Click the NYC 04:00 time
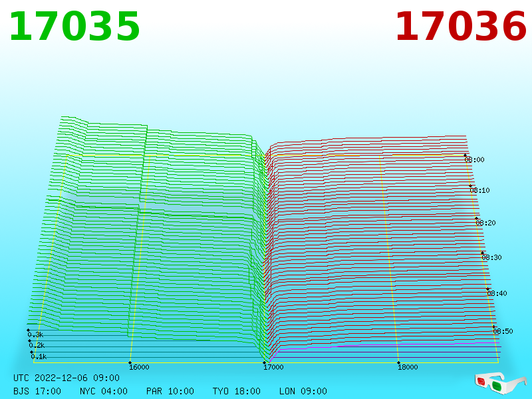The height and width of the screenshot is (399, 532). [x=104, y=391]
